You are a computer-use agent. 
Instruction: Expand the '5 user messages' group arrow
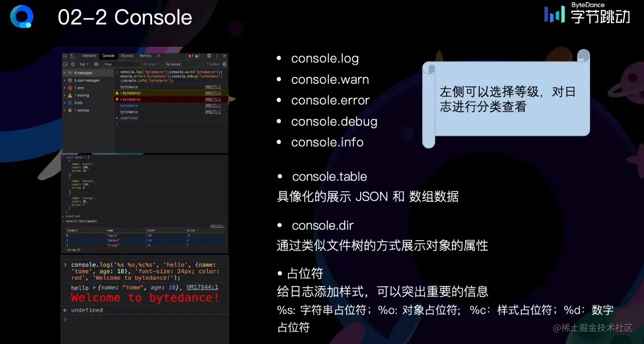pos(64,80)
